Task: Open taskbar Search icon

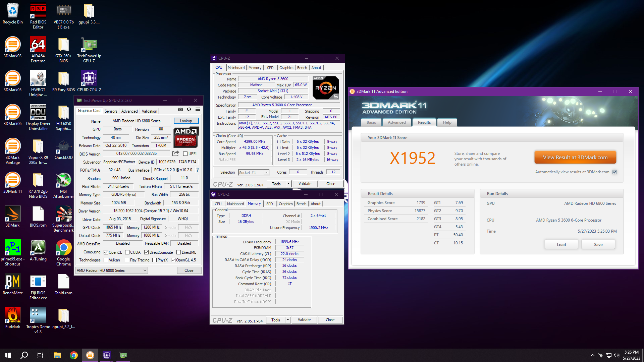Action: click(24, 355)
